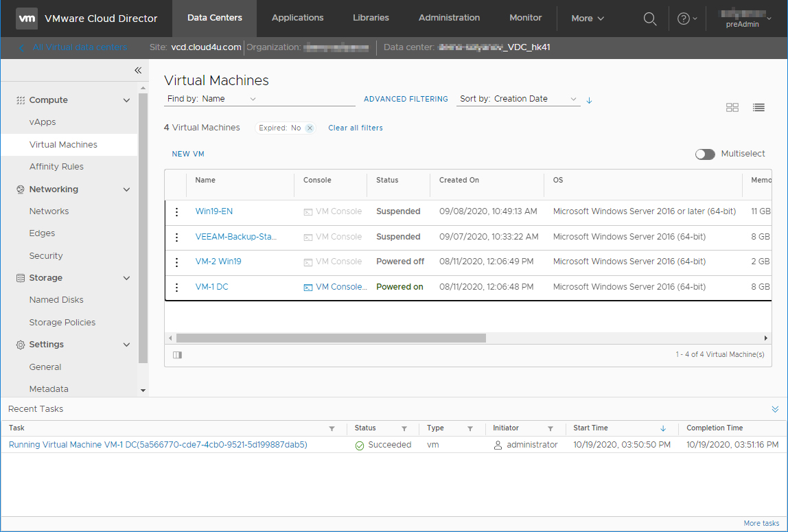Go to the Libraries tab
This screenshot has height=532, width=788.
(x=371, y=18)
